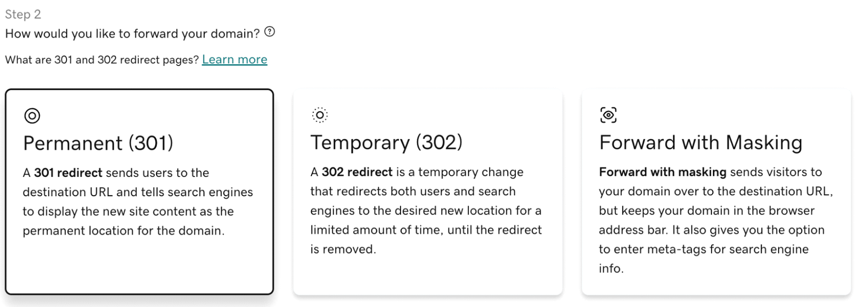Click 'permanent location for the domain' description line
The width and height of the screenshot is (868, 307).
click(123, 231)
